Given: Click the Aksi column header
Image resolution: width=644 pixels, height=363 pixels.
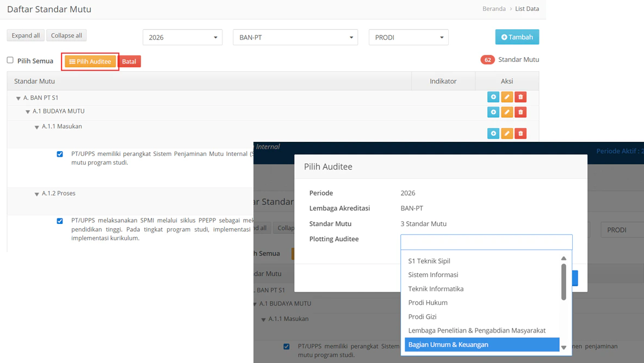Looking at the screenshot, I should point(507,81).
